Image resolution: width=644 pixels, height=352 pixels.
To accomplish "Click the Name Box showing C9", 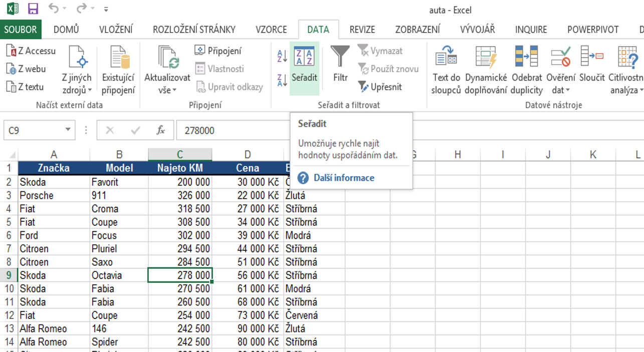I will click(x=33, y=130).
